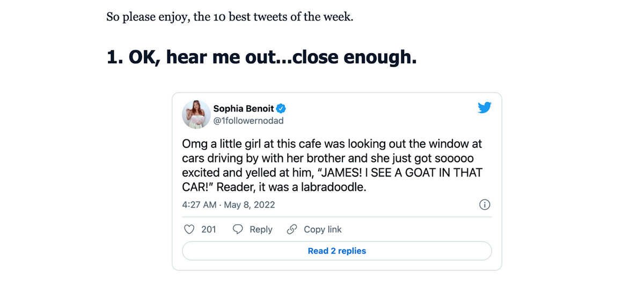The image size is (644, 289).
Task: Click the chain link icon
Action: click(291, 229)
